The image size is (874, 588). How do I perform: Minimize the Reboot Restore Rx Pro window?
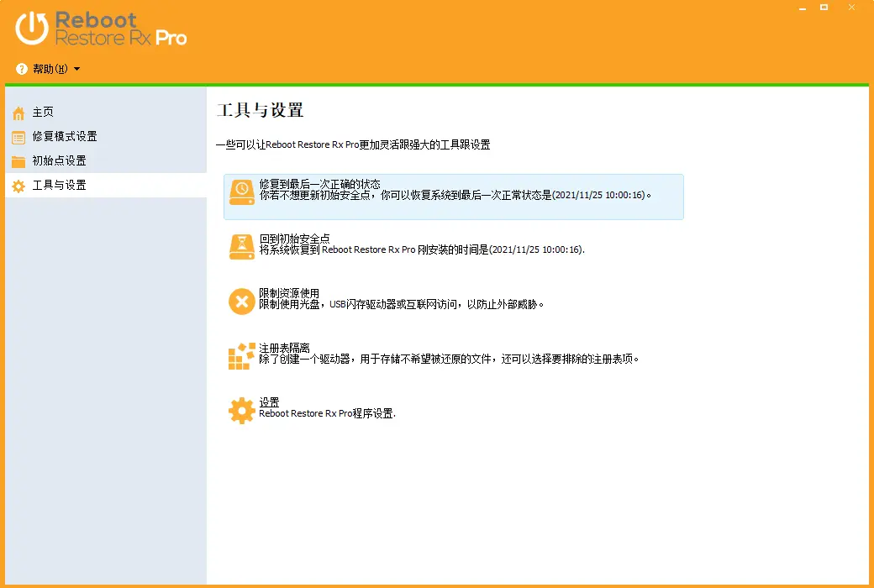pos(803,8)
